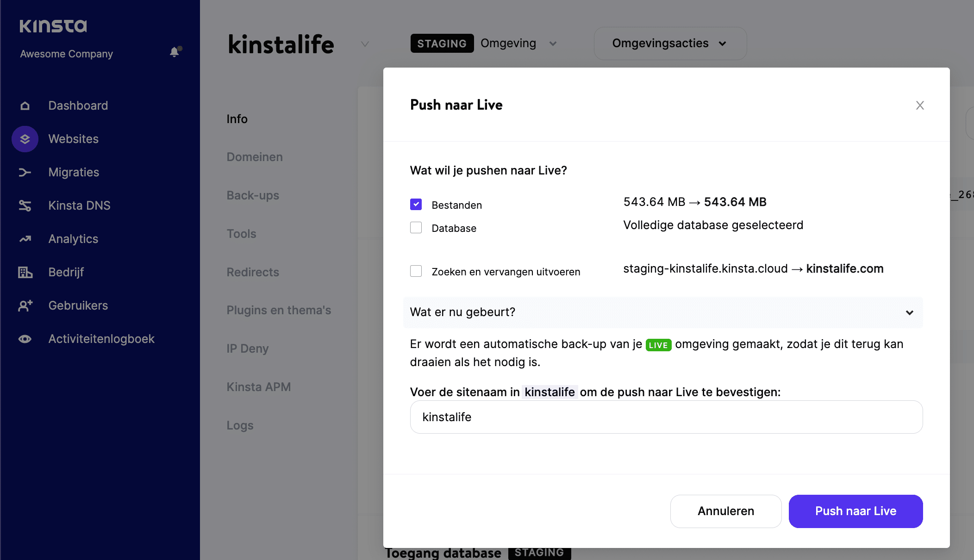The width and height of the screenshot is (974, 560).
Task: Click 'Volledige database geselecteerd' text
Action: point(713,225)
